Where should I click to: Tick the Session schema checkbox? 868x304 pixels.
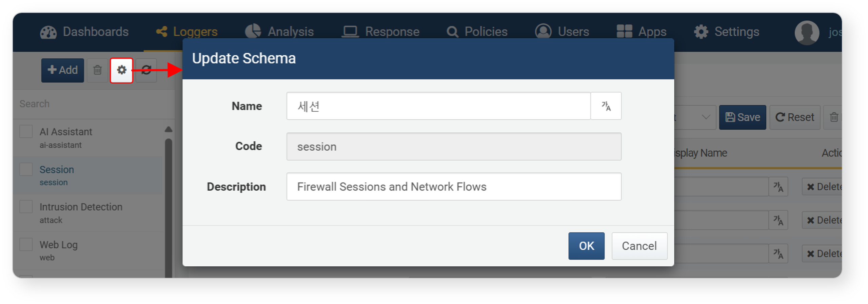click(x=26, y=169)
